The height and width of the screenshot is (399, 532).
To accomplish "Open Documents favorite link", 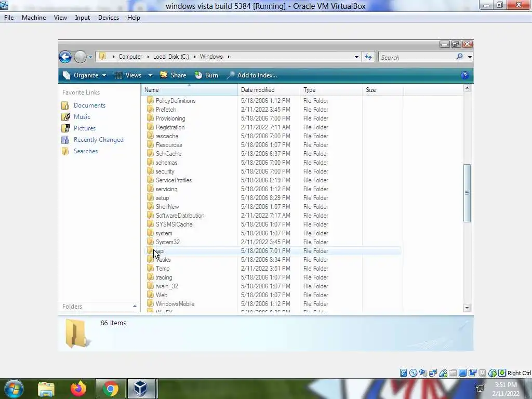I will 89,105.
